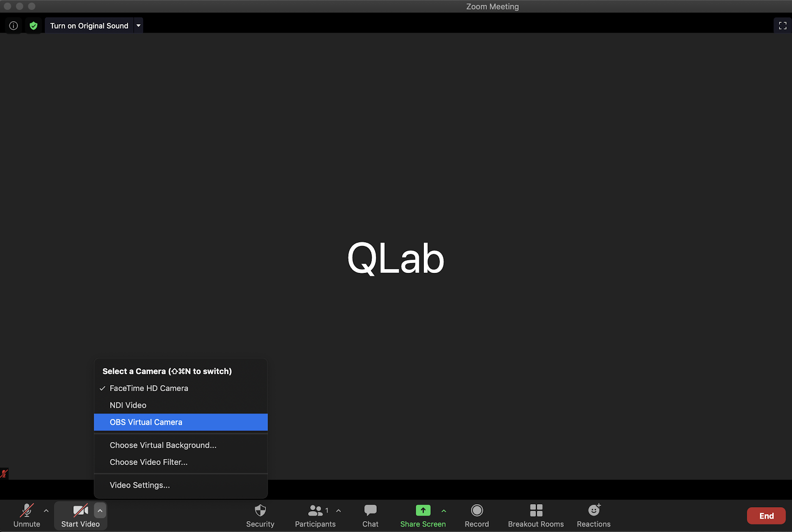
Task: Open Breakout Rooms
Action: click(x=535, y=516)
